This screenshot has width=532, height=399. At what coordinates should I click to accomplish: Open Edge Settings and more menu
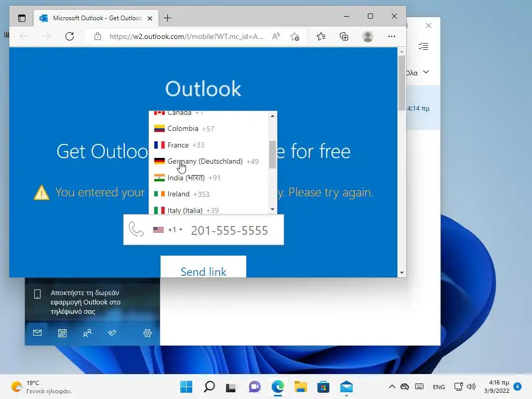click(x=392, y=36)
